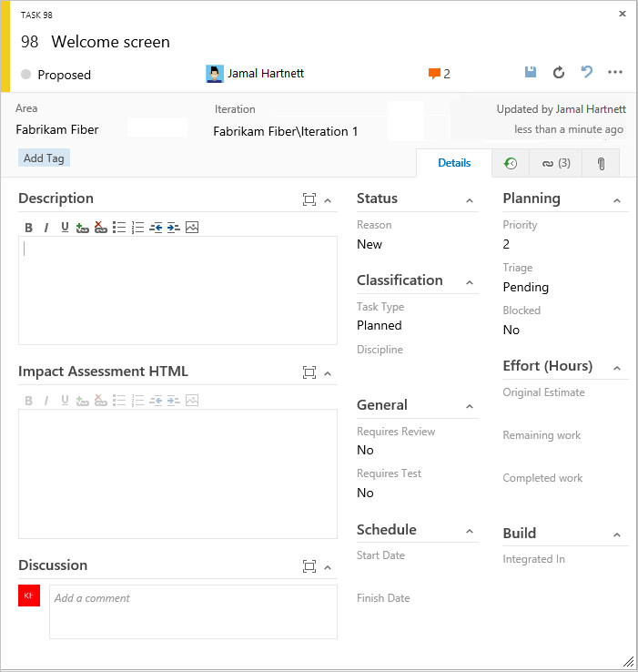Apply Bold in the Description toolbar
Viewport: 638px width, 672px height.
(29, 228)
